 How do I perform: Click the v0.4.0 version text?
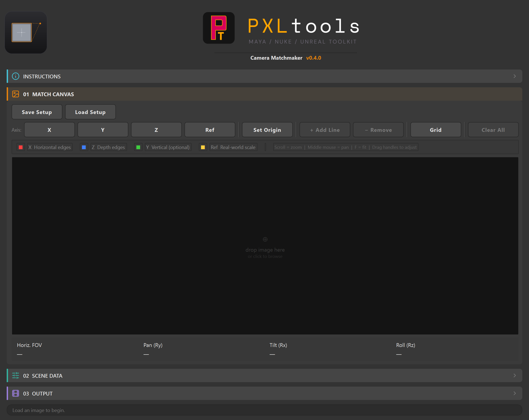point(314,58)
